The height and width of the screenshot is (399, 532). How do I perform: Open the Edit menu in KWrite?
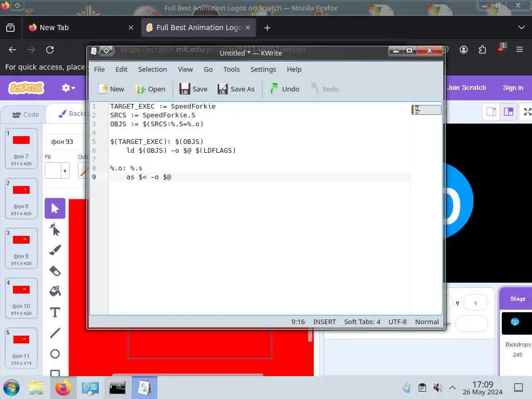click(x=121, y=69)
